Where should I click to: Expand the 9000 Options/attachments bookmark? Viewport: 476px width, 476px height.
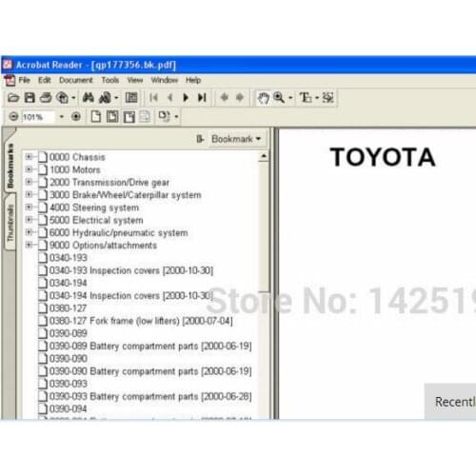29,245
